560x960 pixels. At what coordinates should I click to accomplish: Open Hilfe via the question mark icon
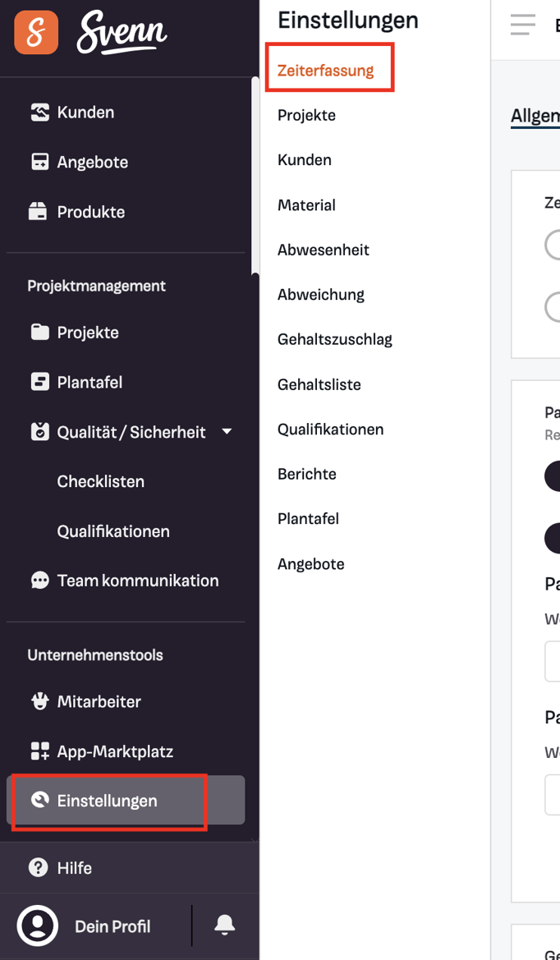tap(38, 867)
